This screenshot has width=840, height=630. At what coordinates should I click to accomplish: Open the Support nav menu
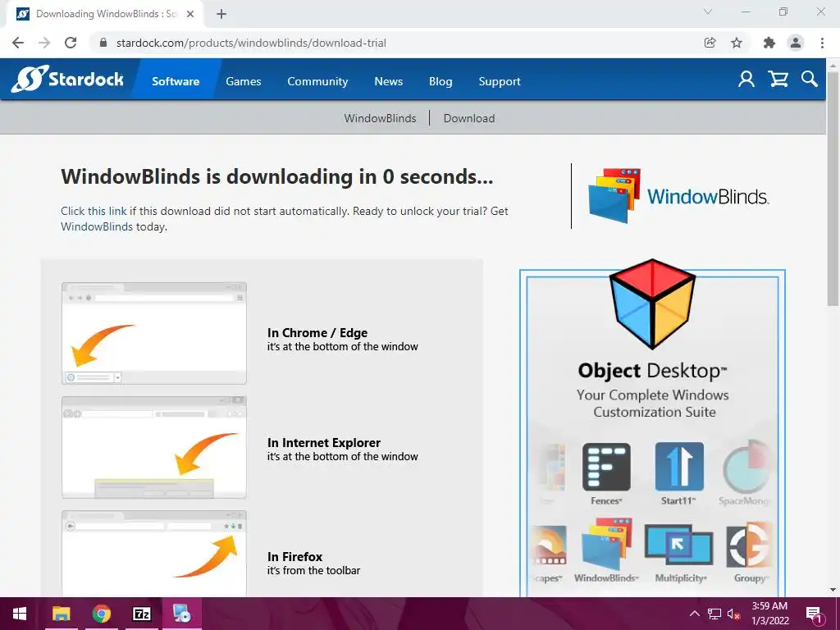click(500, 81)
